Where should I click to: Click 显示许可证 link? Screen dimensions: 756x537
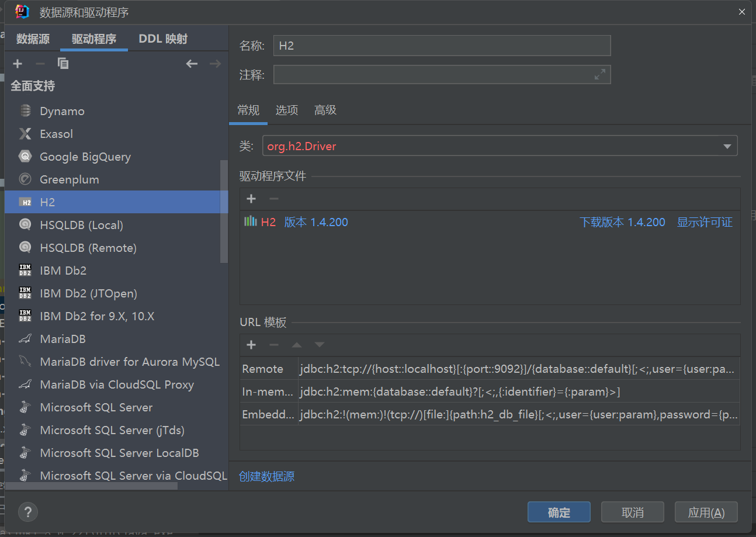coord(705,222)
